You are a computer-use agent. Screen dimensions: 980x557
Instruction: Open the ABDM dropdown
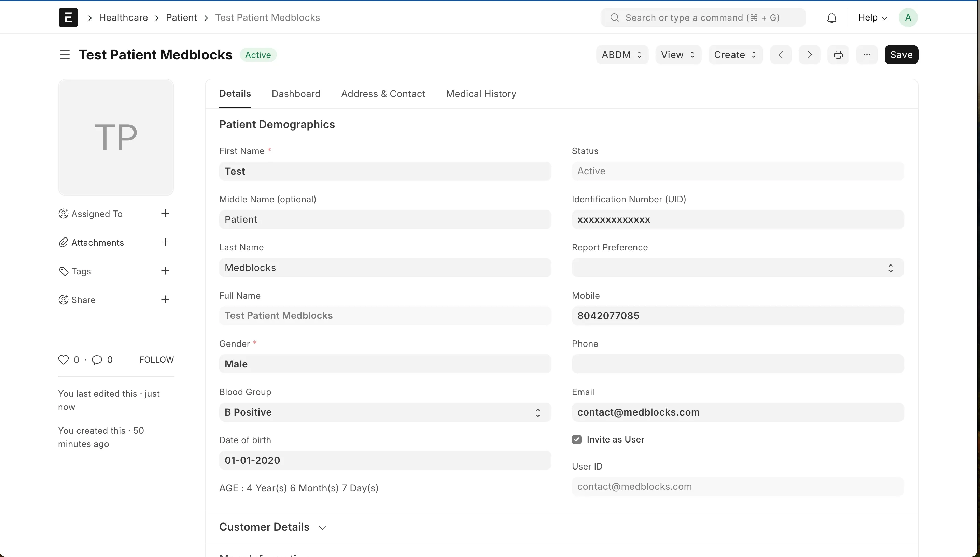[x=621, y=54]
